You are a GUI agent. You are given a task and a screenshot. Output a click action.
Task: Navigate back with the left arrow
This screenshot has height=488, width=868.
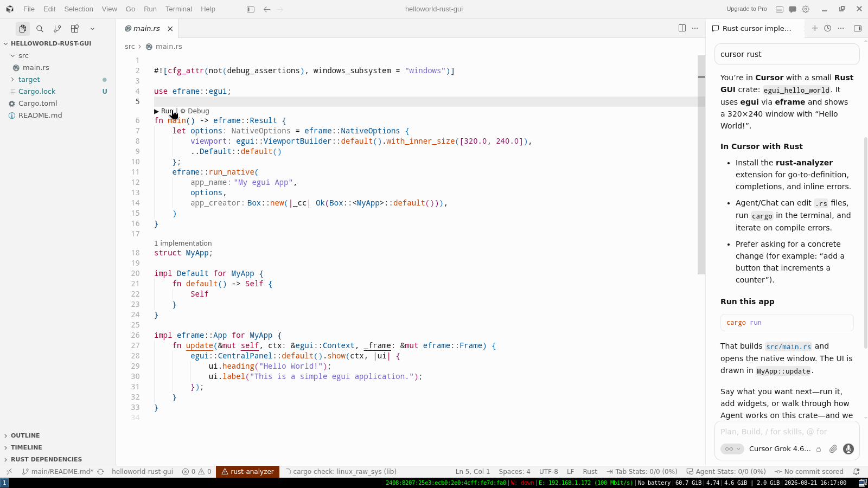266,9
